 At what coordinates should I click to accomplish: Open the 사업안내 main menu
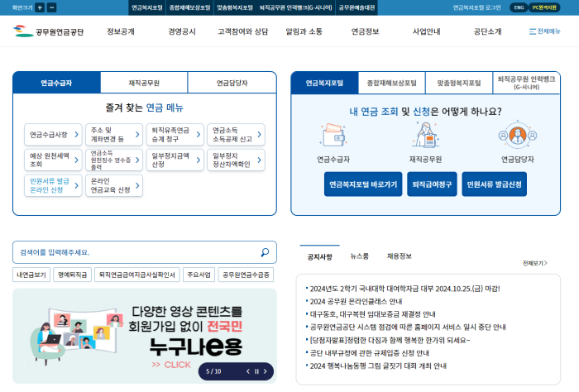[x=426, y=31]
